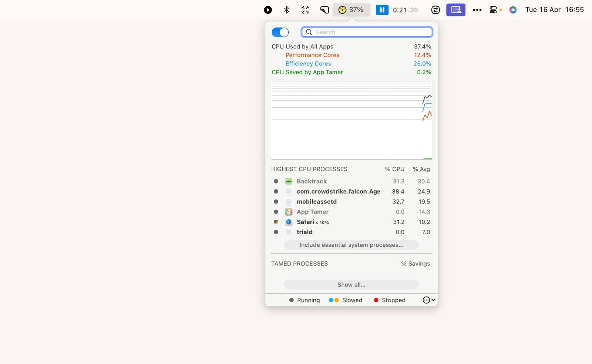The height and width of the screenshot is (364, 592).
Task: Select the triald process
Action: coord(351,232)
